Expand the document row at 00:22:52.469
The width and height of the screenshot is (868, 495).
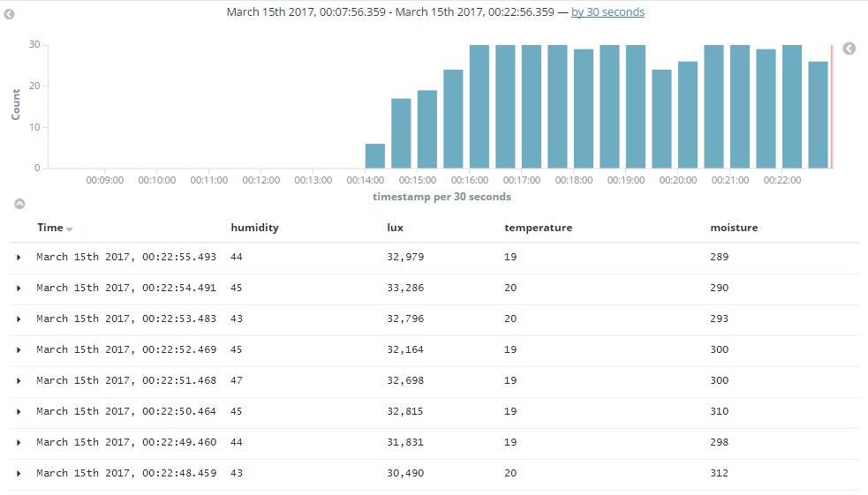[19, 349]
